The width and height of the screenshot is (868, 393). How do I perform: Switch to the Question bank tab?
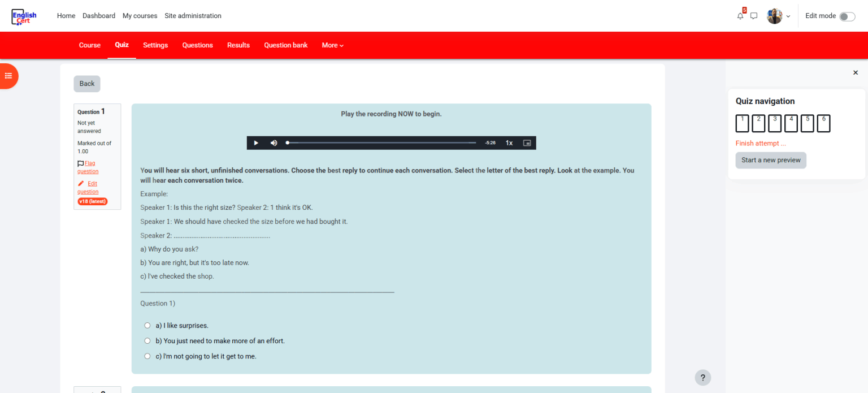(x=286, y=45)
